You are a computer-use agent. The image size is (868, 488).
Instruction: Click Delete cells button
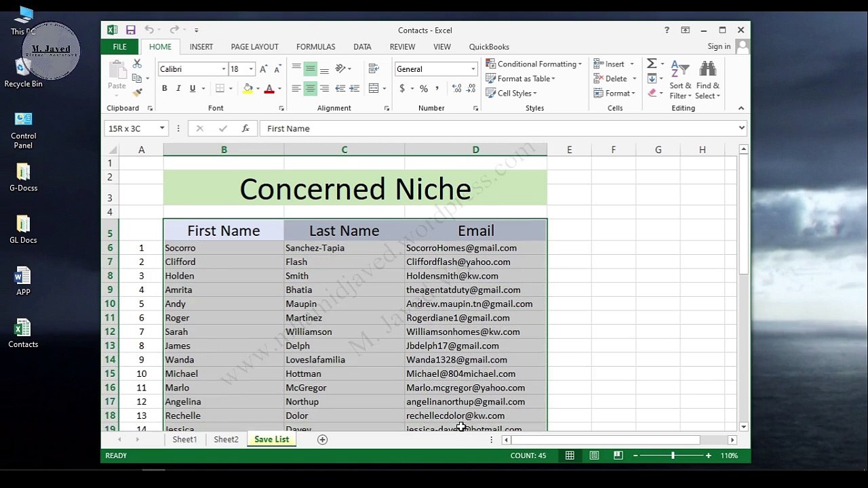point(610,79)
